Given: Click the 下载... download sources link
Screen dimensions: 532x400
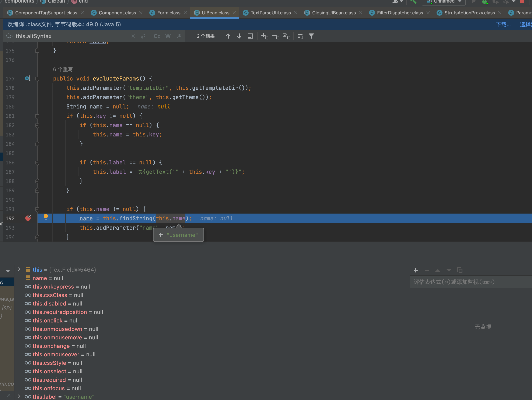Looking at the screenshot, I should click(x=503, y=24).
